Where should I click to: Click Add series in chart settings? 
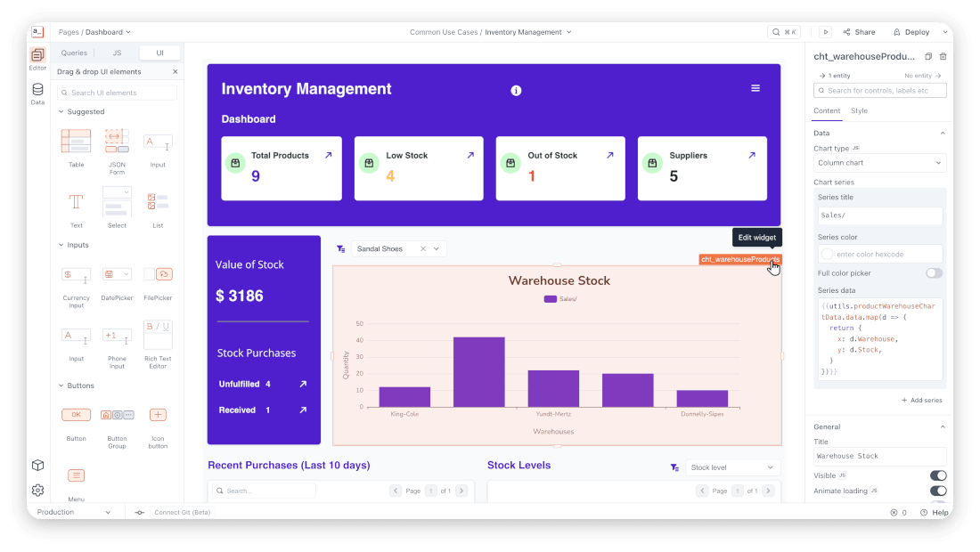(x=921, y=401)
